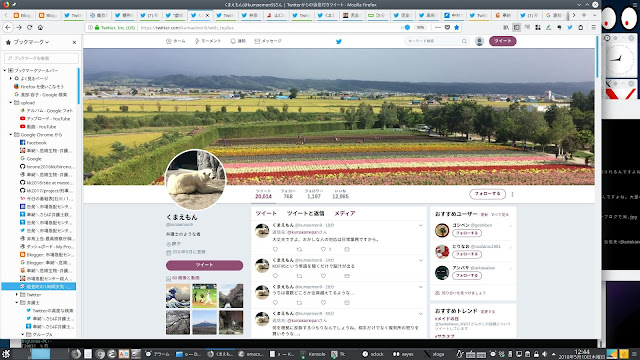Like the first tweet
Viewport: 640px width, 360px height.
click(x=323, y=249)
